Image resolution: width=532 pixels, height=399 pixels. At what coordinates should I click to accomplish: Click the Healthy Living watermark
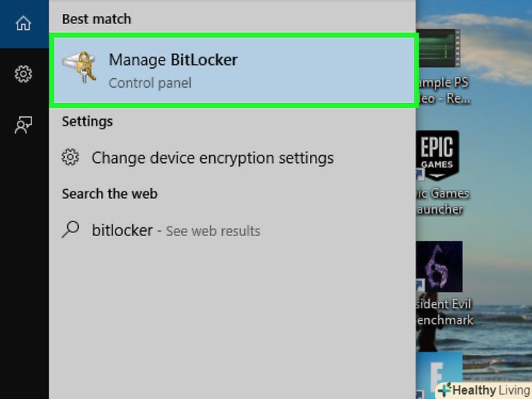(x=484, y=390)
